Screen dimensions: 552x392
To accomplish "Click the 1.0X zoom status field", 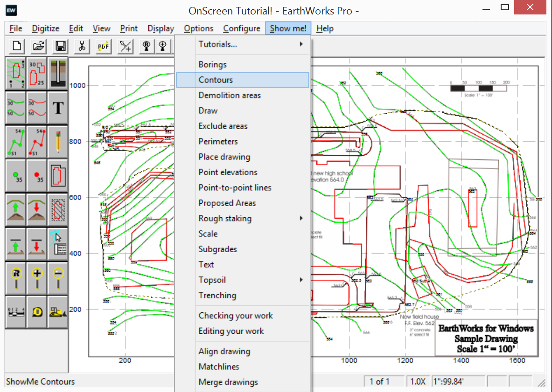I will coord(418,381).
